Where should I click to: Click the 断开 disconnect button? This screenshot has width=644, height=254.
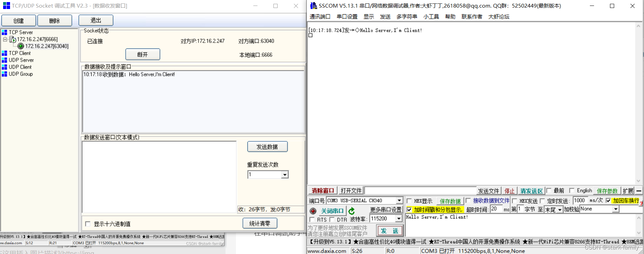click(143, 54)
